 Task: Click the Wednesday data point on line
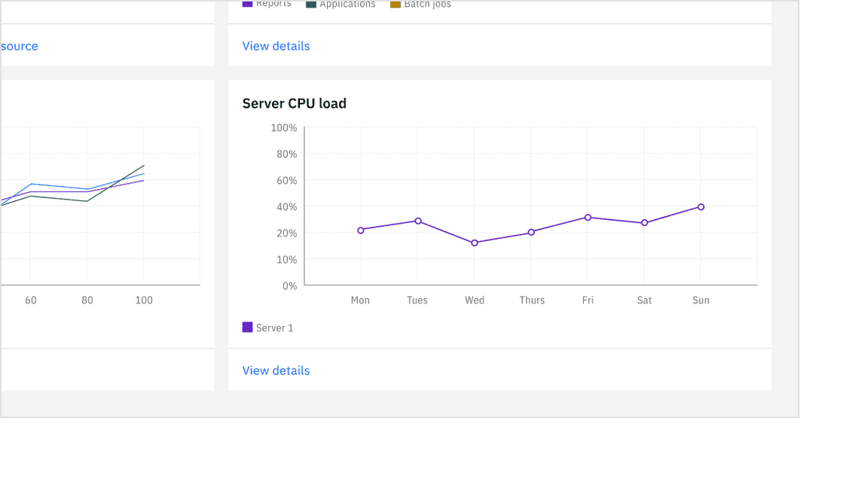point(475,243)
